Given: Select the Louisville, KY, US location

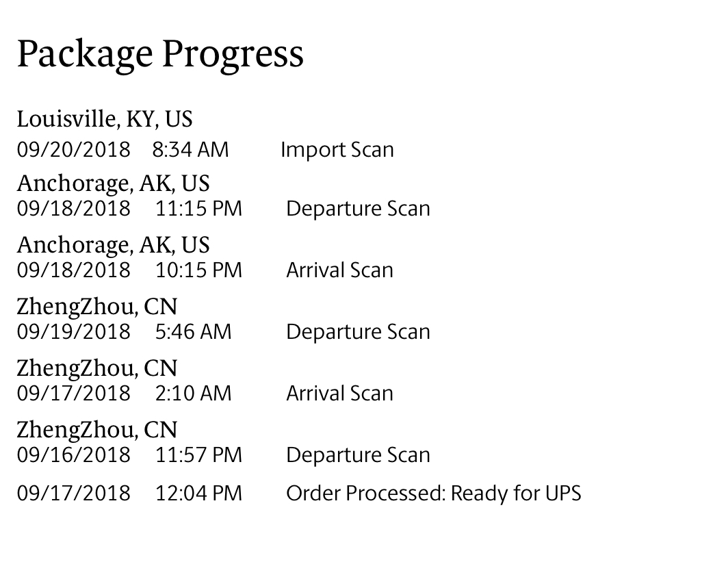Looking at the screenshot, I should (105, 120).
